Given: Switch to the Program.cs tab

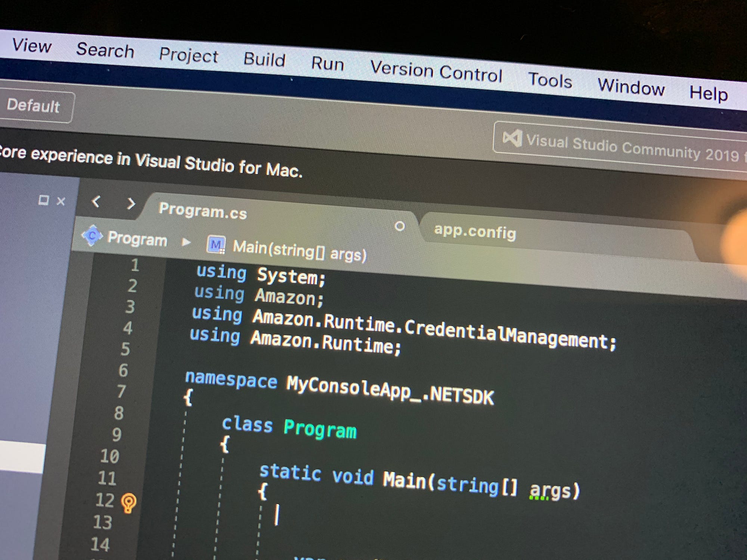Looking at the screenshot, I should pyautogui.click(x=203, y=211).
